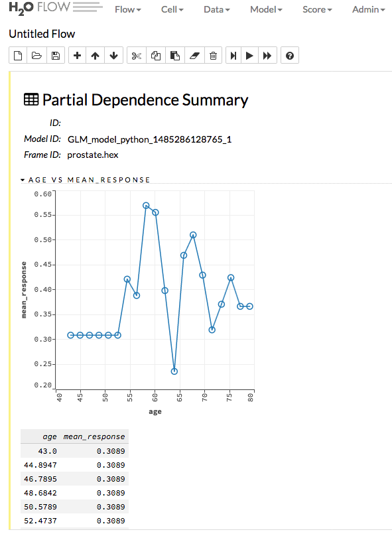392x534 pixels.
Task: Open the Flow menu
Action: [127, 10]
